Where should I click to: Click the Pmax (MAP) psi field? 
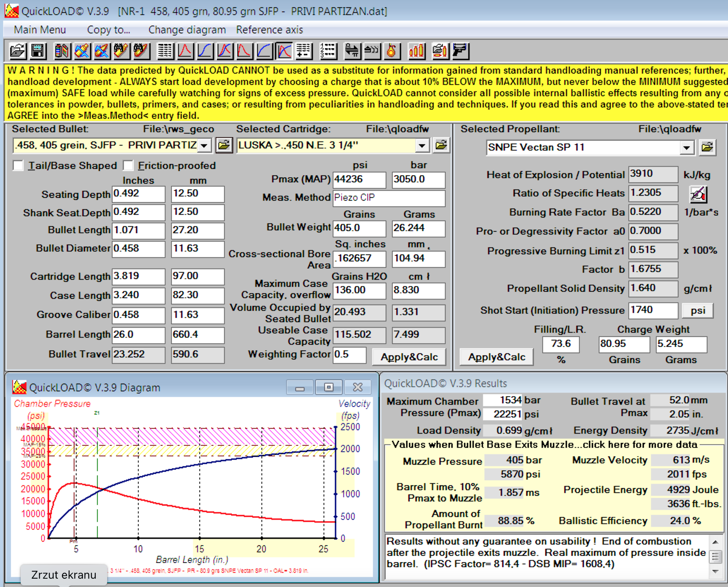pos(359,180)
